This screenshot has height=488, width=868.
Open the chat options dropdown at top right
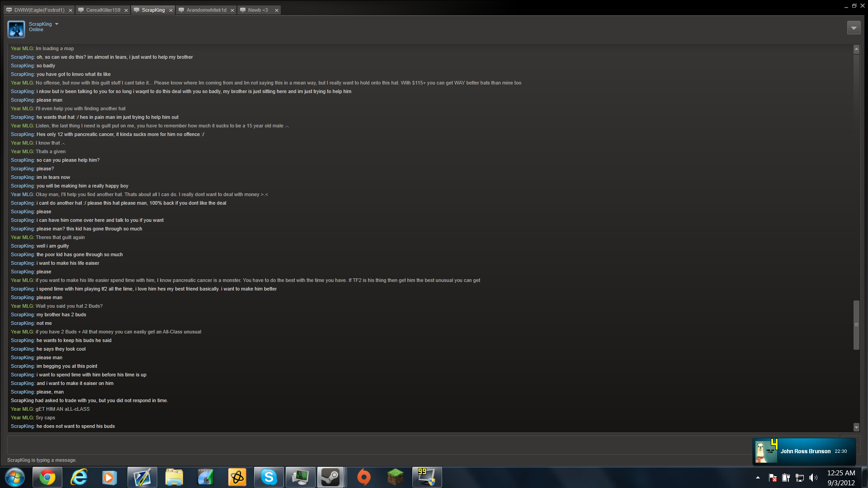point(854,28)
